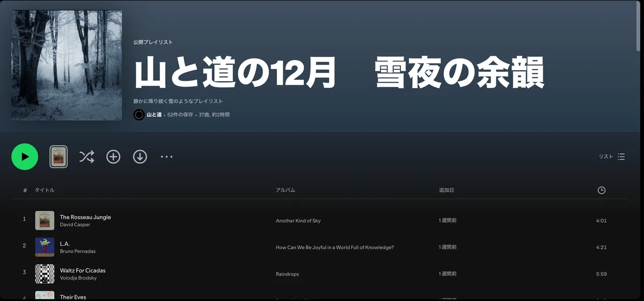
Task: Click the description 静かに降り続く雪のようなプレイリスト
Action: pos(178,101)
